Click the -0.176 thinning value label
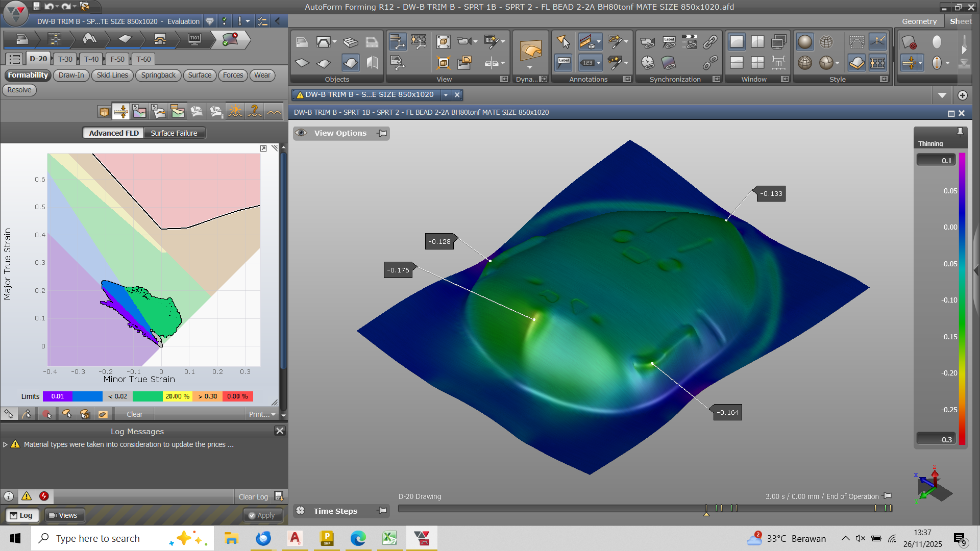Image resolution: width=980 pixels, height=551 pixels. click(x=398, y=270)
